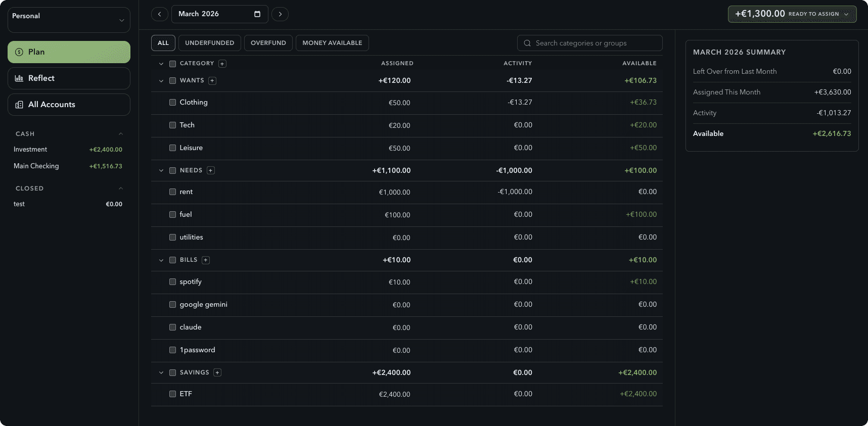Check the rent category checkbox
The image size is (868, 426).
tap(172, 192)
